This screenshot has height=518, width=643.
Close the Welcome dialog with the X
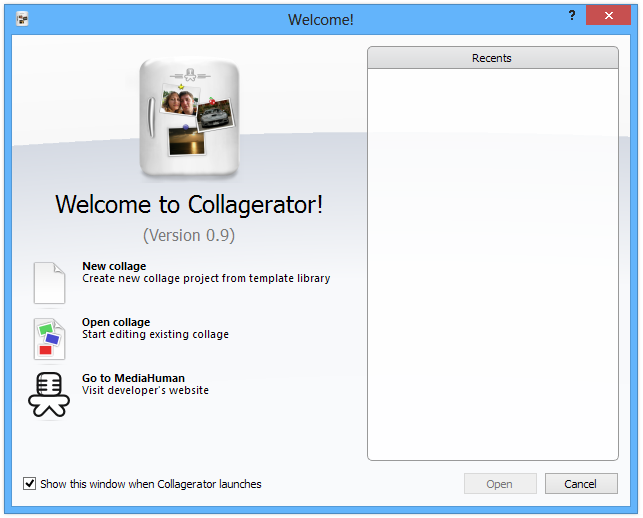pyautogui.click(x=609, y=16)
